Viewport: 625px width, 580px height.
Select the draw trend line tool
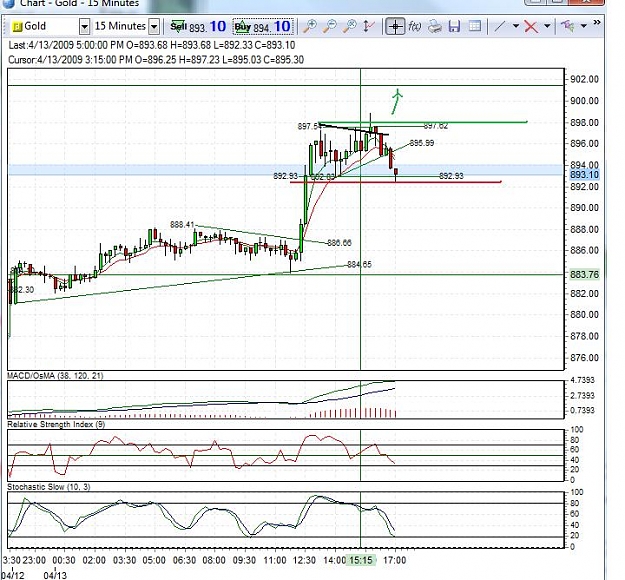499,27
